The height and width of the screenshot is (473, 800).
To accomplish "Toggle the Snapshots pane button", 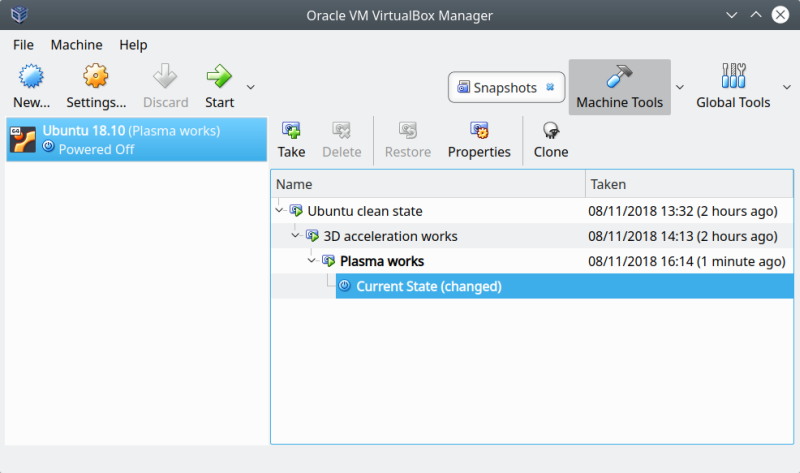I will coord(497,88).
